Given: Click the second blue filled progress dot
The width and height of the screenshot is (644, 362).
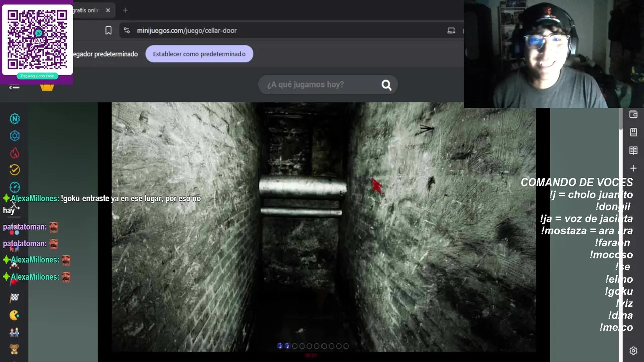Looking at the screenshot, I should 287,346.
